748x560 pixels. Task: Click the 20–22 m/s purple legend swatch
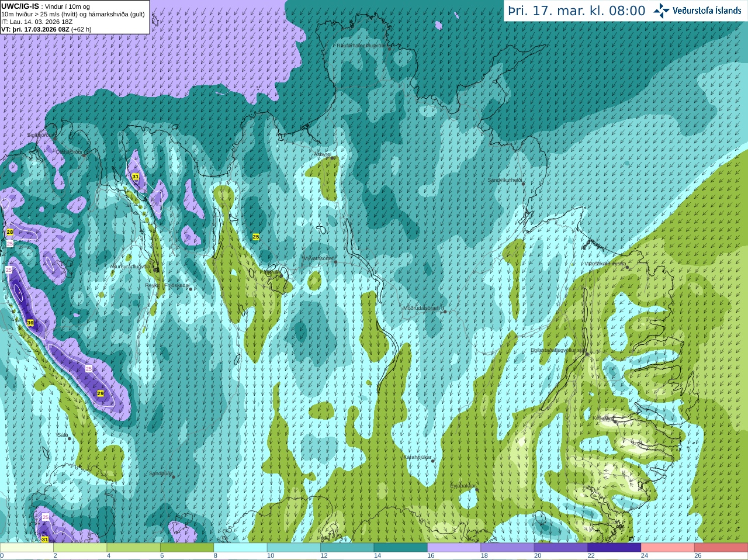tap(561, 548)
